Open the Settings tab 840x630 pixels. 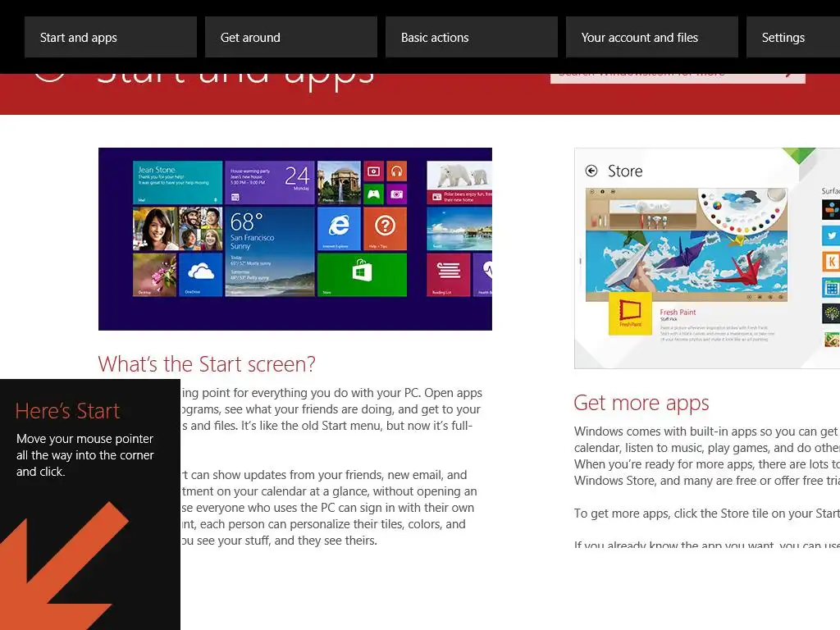793,37
